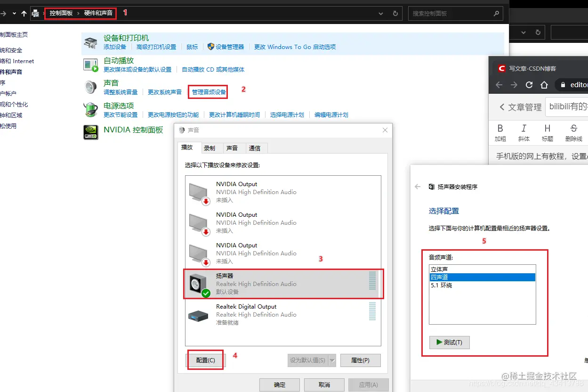588x392 pixels.
Task: Open the 更改电源按钮的功能 link
Action: (173, 114)
